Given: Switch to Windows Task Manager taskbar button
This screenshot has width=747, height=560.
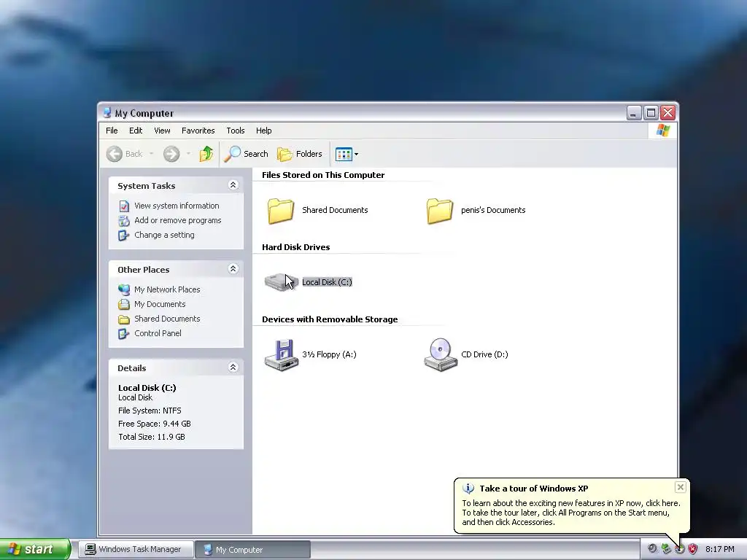Looking at the screenshot, I should [136, 550].
